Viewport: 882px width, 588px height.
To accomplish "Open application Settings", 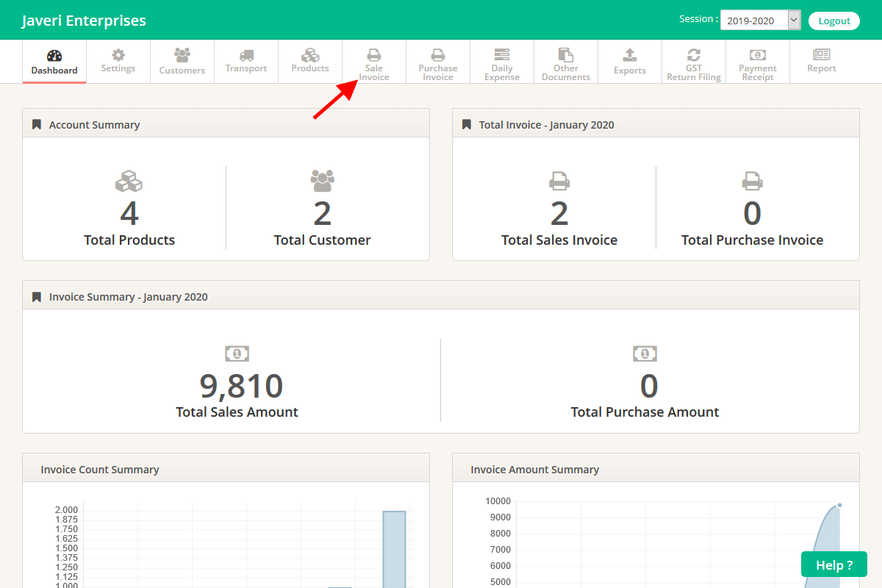I will pos(118,62).
